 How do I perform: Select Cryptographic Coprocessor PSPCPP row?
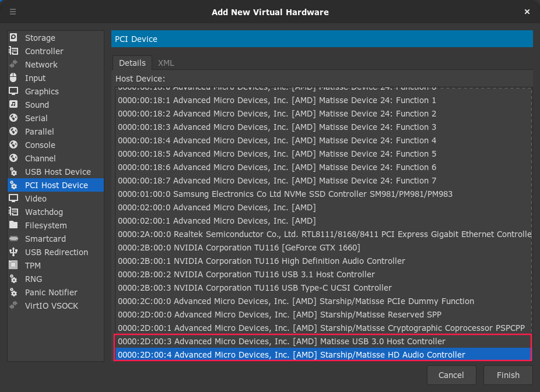(x=324, y=328)
